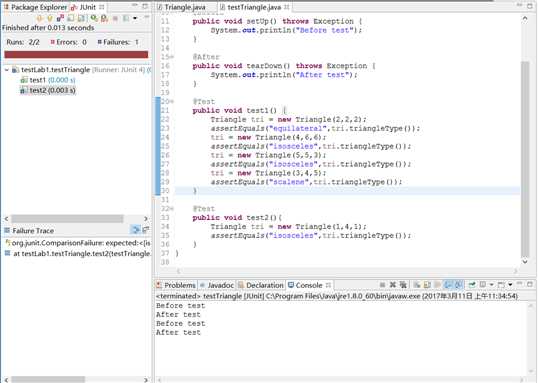This screenshot has height=383, width=538.
Task: Select the testTriangle.java editor tab
Action: [254, 7]
